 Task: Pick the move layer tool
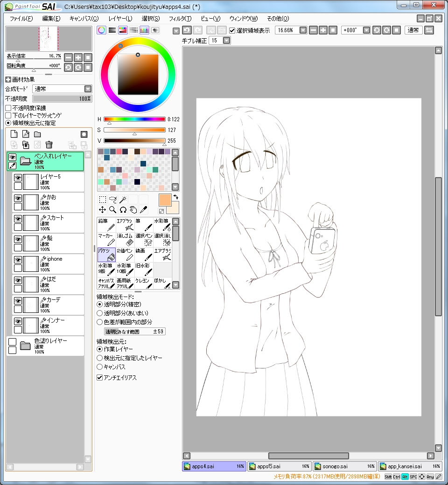point(103,210)
